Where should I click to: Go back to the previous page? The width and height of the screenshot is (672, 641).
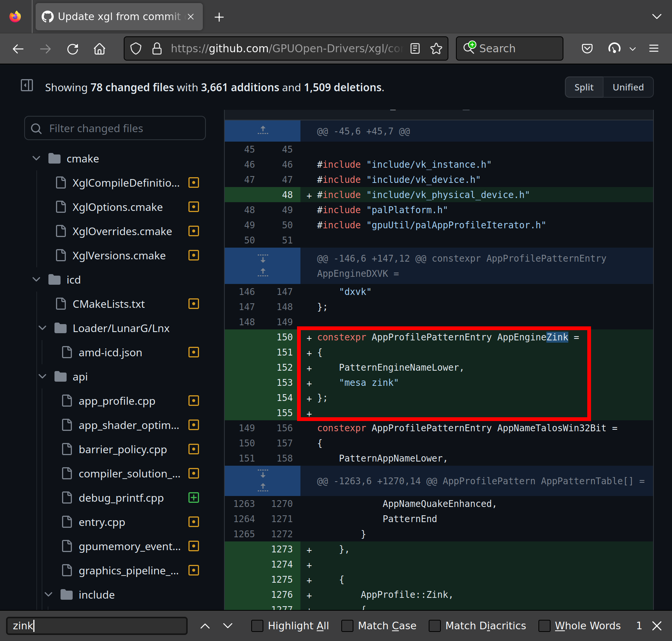pyautogui.click(x=18, y=48)
